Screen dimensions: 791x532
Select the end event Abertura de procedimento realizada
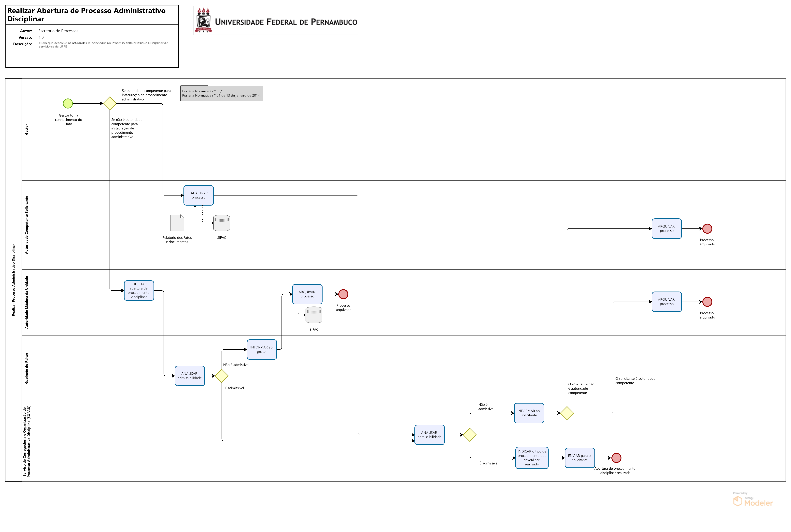(x=616, y=458)
